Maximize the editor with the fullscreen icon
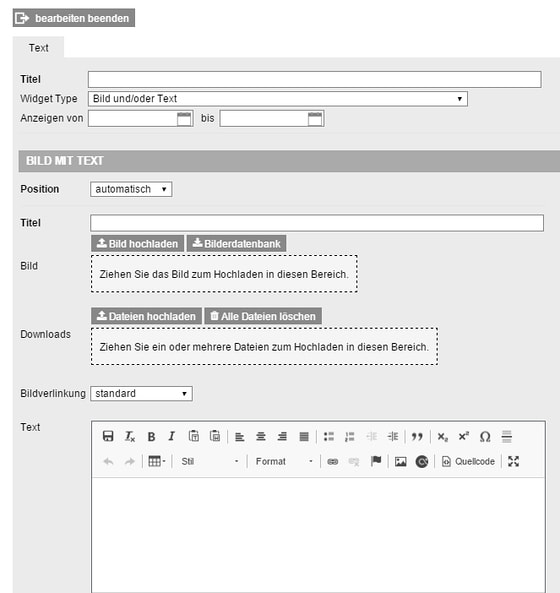The height and width of the screenshot is (593, 560). point(513,461)
